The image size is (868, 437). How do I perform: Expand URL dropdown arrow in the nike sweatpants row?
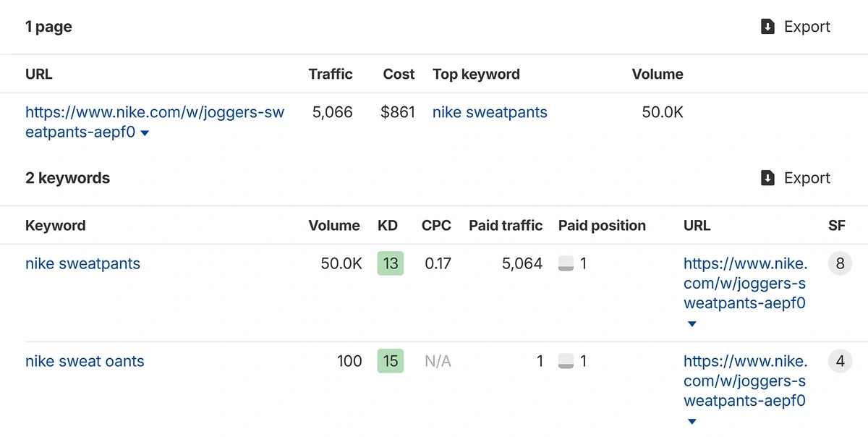(x=692, y=324)
